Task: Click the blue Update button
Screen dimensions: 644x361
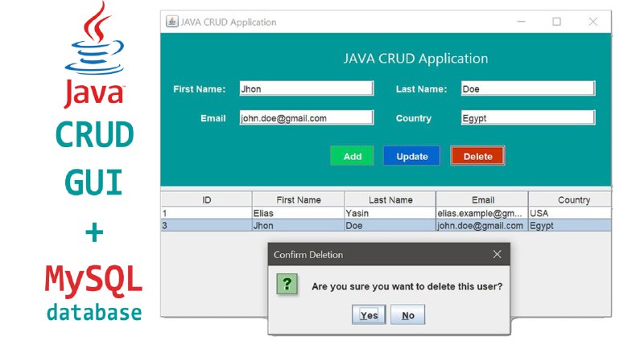Action: click(411, 156)
